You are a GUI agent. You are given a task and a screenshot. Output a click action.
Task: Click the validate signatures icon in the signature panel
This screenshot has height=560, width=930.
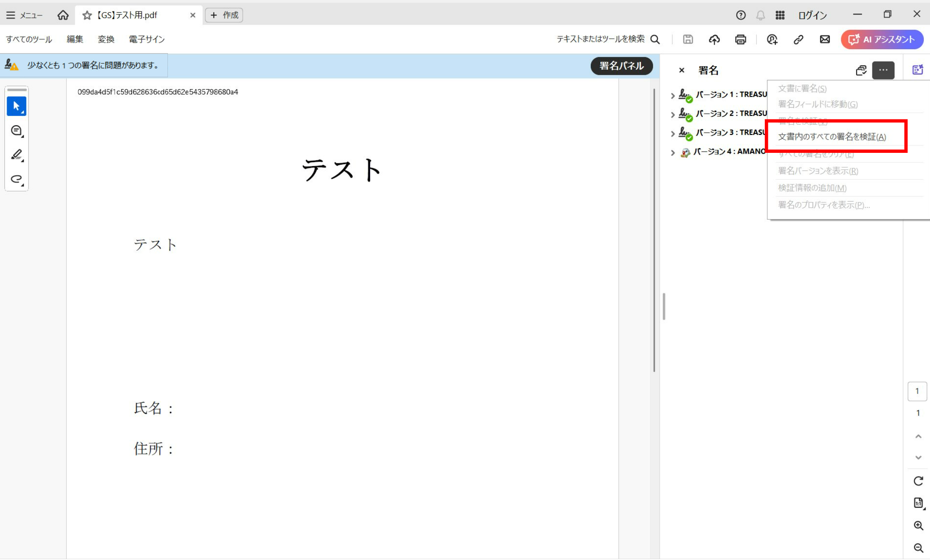point(861,70)
